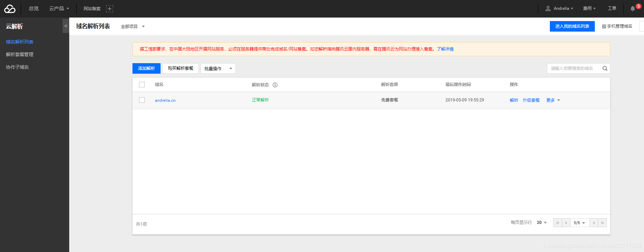Click the 共1项 total count text

[142, 224]
